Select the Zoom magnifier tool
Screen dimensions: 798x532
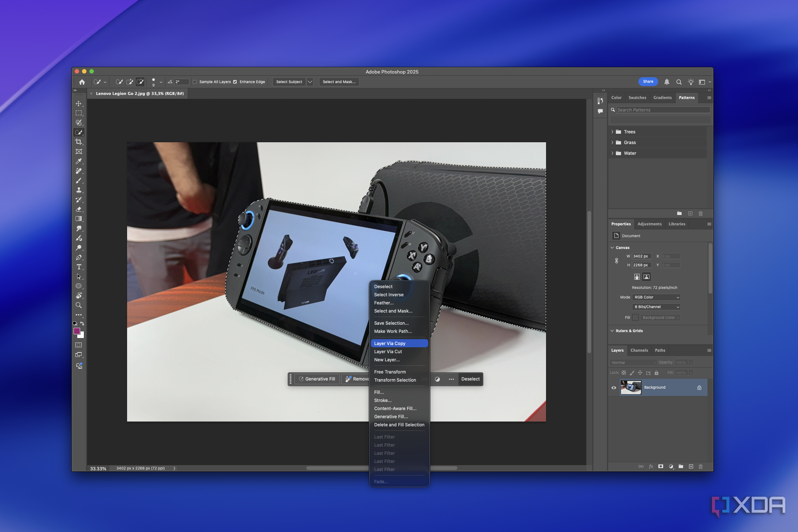(79, 305)
